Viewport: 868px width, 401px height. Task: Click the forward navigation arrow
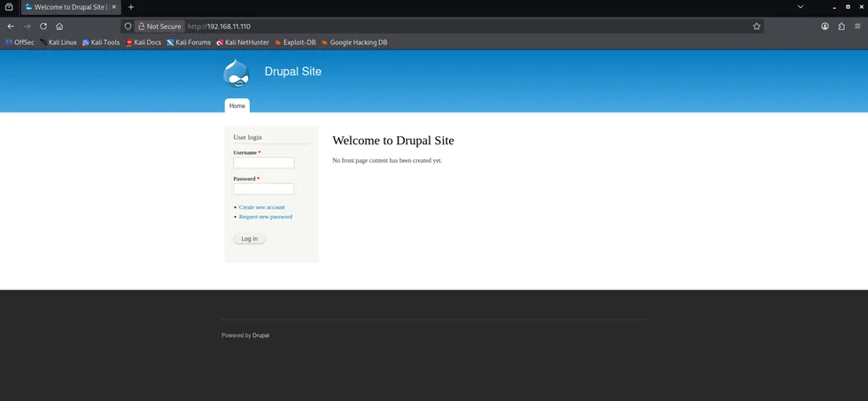(27, 26)
